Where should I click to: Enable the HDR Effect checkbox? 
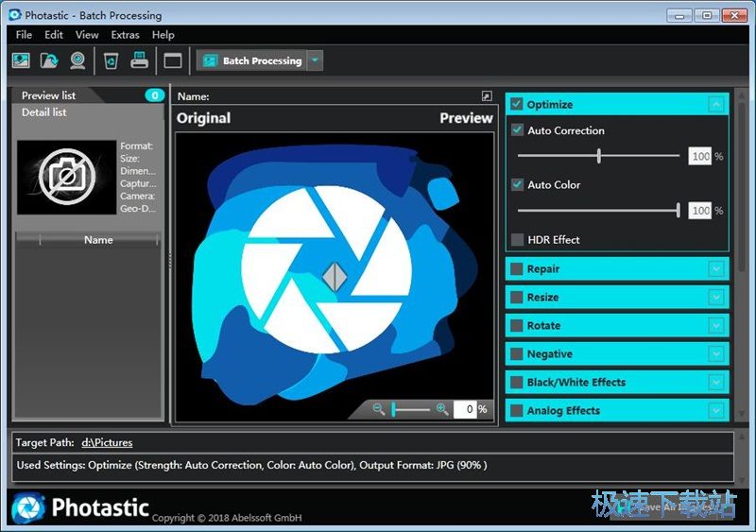click(x=517, y=239)
